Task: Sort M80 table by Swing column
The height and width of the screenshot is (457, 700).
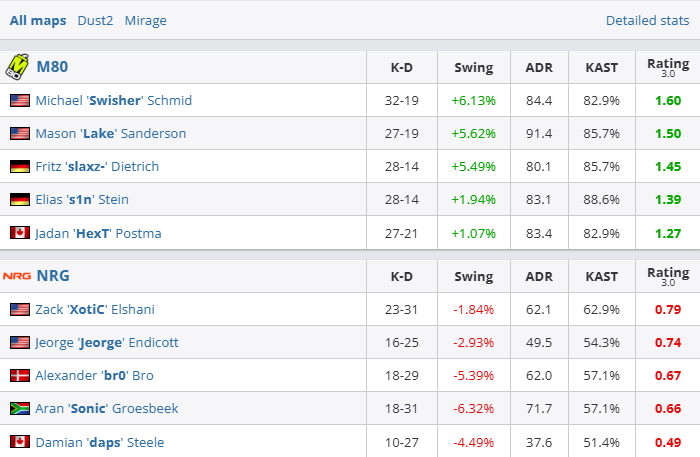Action: (x=473, y=68)
